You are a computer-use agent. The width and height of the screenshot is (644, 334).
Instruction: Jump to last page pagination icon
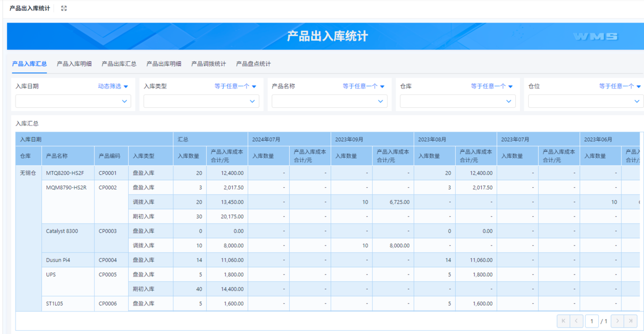(631, 321)
